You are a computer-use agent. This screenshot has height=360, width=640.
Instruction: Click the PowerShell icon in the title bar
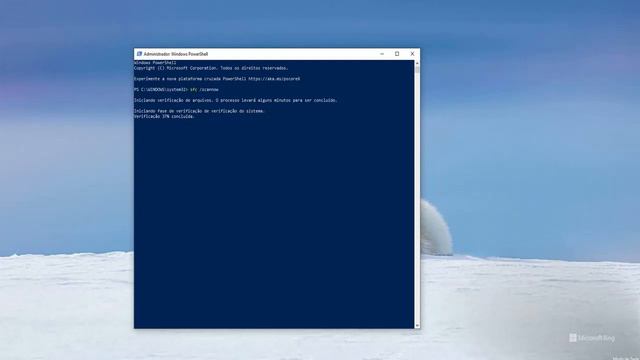[139, 54]
